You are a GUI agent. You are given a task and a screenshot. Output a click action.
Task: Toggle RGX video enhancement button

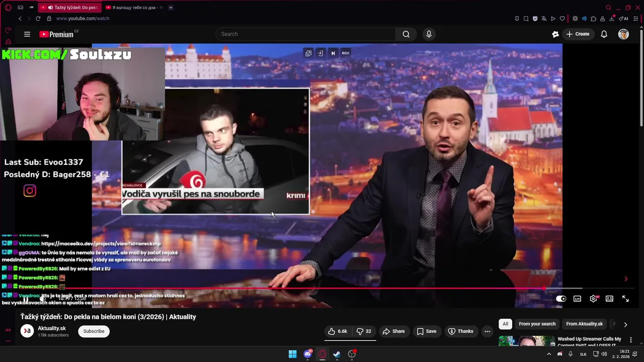click(x=345, y=53)
